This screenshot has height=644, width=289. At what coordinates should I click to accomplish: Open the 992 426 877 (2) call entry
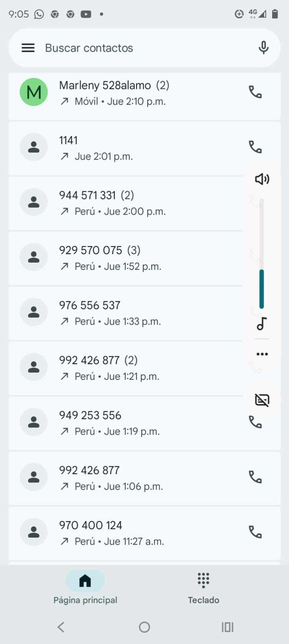pos(121,368)
